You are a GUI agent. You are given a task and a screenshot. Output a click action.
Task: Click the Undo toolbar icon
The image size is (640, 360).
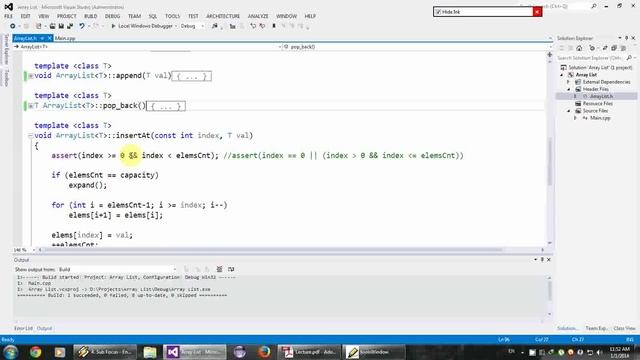(x=82, y=26)
